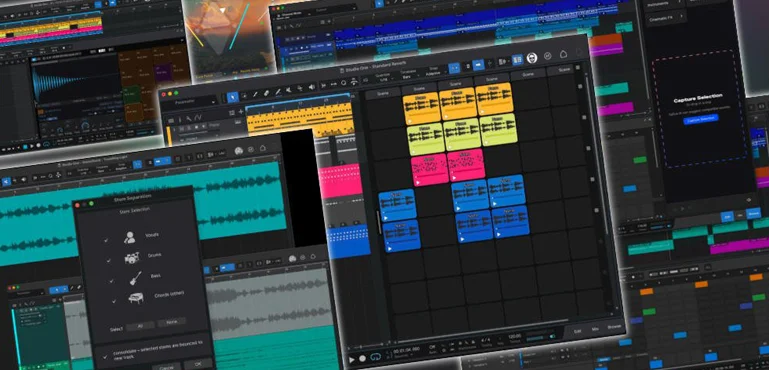Select blue Arrow tool in teal waveform window
This screenshot has height=370, width=769.
(x=6, y=182)
